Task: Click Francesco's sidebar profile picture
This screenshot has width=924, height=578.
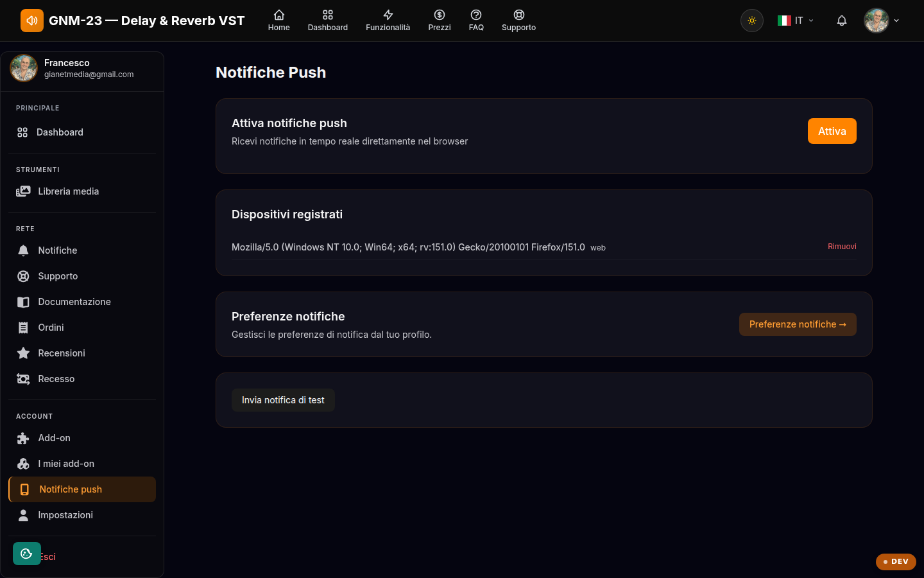Action: (24, 68)
